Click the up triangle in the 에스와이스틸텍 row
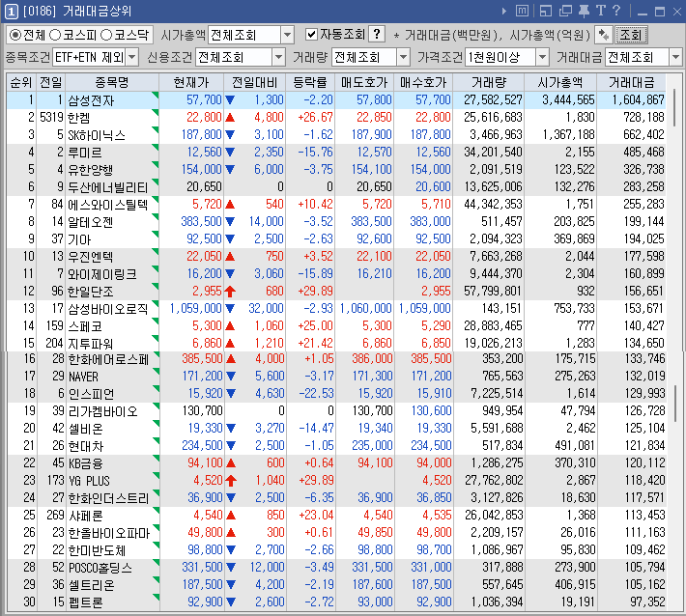 click(x=230, y=204)
